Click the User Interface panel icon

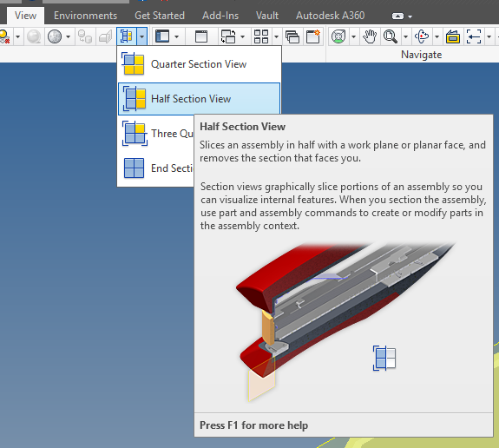click(162, 36)
